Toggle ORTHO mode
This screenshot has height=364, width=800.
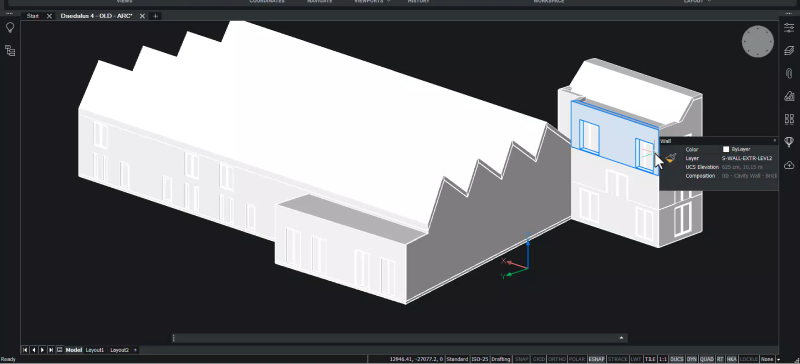pos(556,359)
